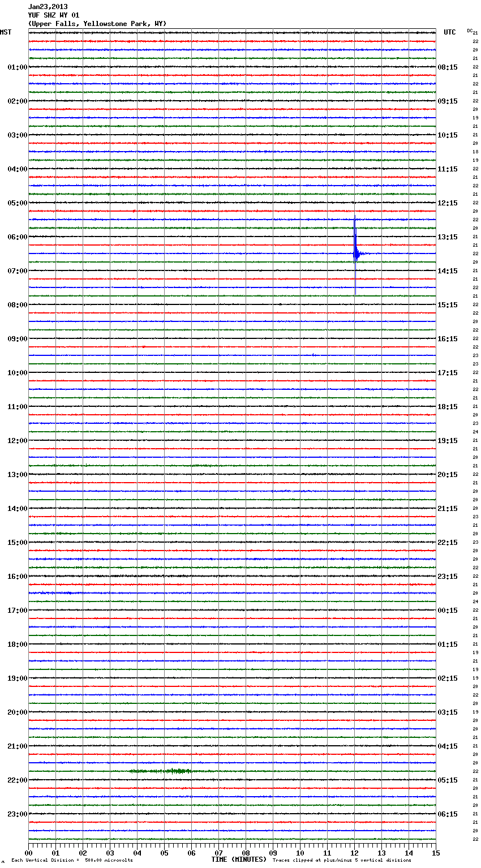Select the 01:00 MST time label
This screenshot has width=481, height=868.
click(18, 67)
